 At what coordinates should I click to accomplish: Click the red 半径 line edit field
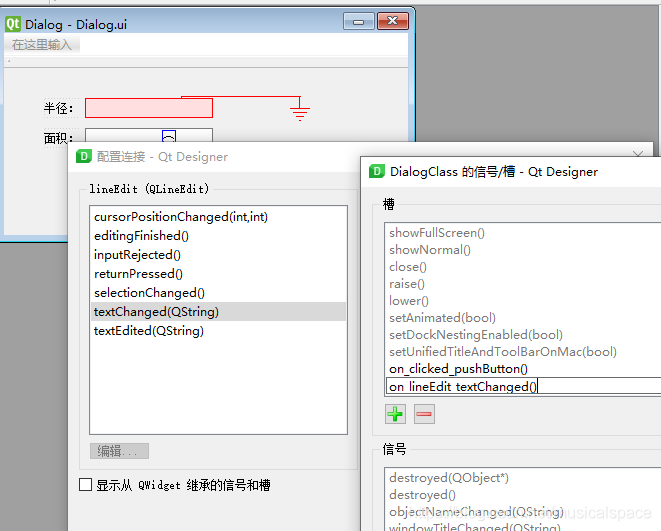(149, 108)
